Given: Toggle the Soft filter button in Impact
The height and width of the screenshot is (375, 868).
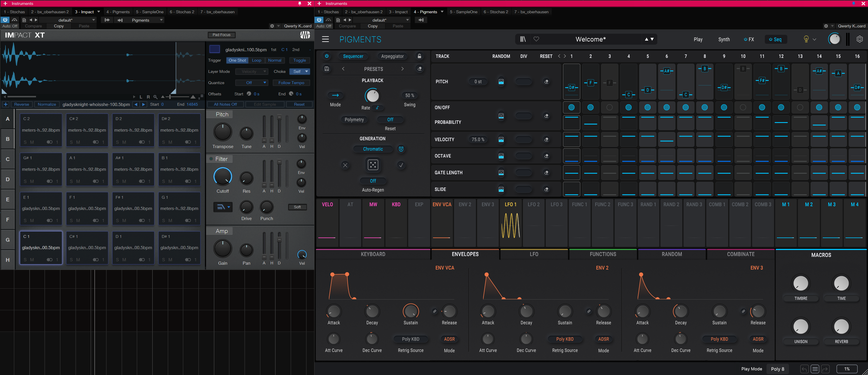Looking at the screenshot, I should pos(297,207).
